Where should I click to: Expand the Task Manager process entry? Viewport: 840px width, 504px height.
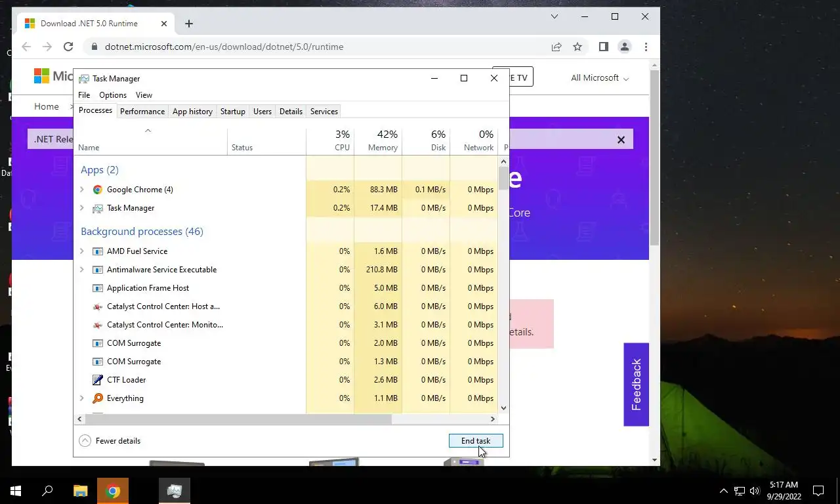82,208
